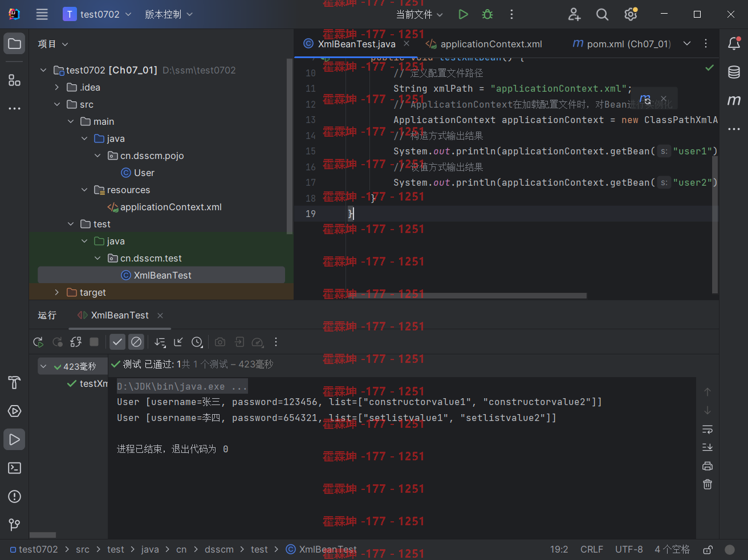This screenshot has height=560, width=748.
Task: Collapse the 423毫秒 test result node
Action: [x=44, y=366]
